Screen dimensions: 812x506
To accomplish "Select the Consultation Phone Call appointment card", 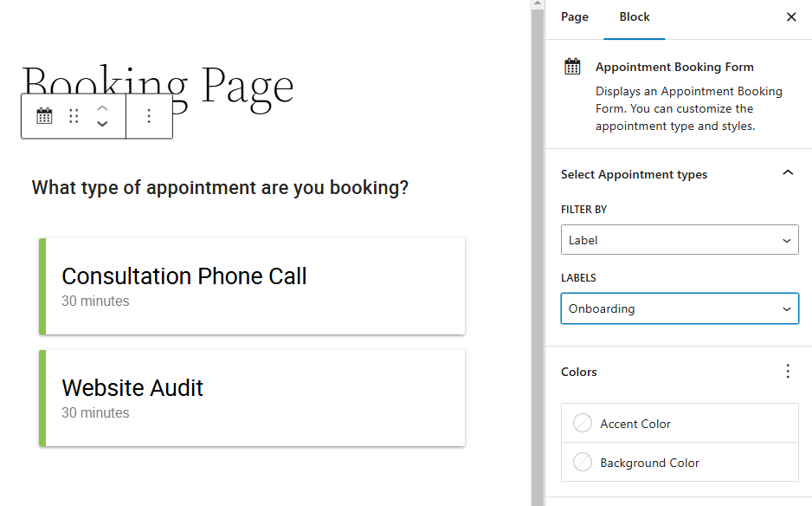I will [252, 286].
